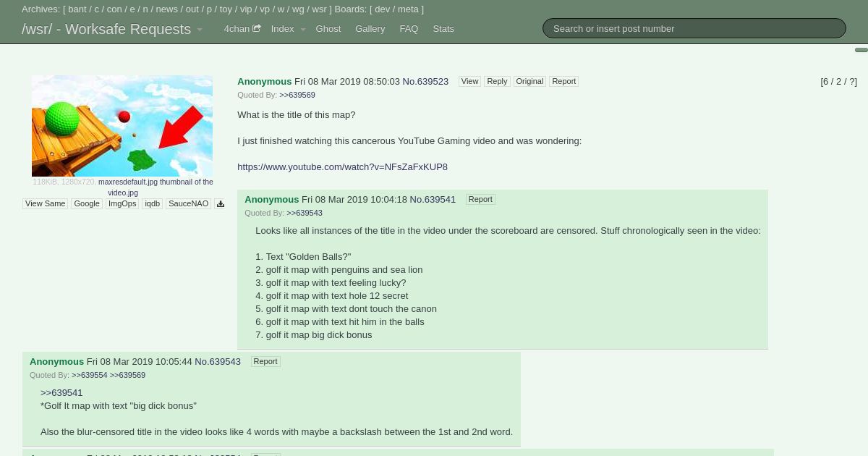Go to the /wg/ archive
The image size is (868, 456).
click(298, 9)
